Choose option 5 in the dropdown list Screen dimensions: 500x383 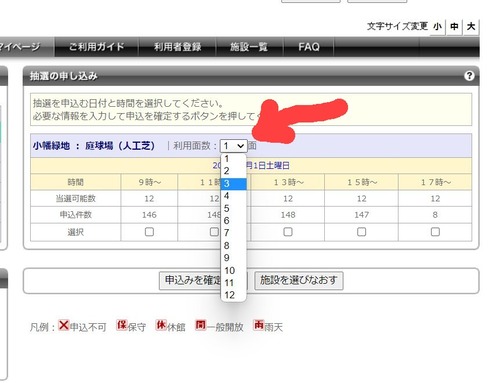[233, 208]
